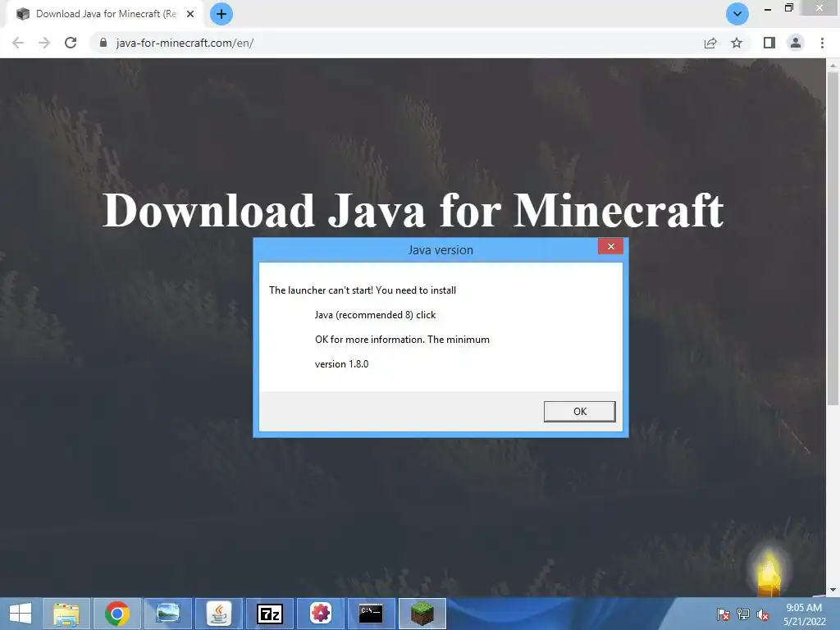This screenshot has width=840, height=630.
Task: Reload the java-for-minecraft page
Action: tap(71, 43)
